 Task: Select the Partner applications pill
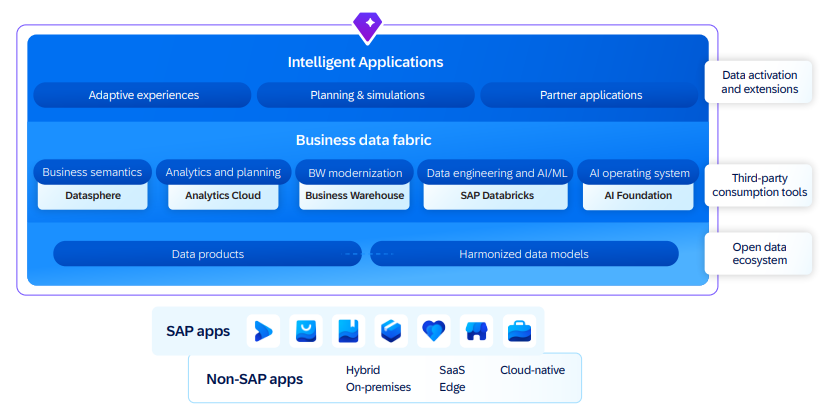[x=590, y=95]
